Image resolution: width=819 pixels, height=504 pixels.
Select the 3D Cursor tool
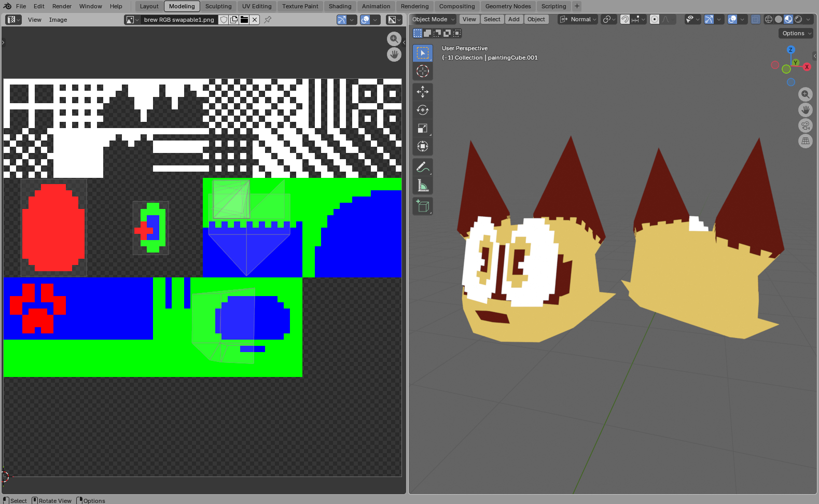[423, 71]
